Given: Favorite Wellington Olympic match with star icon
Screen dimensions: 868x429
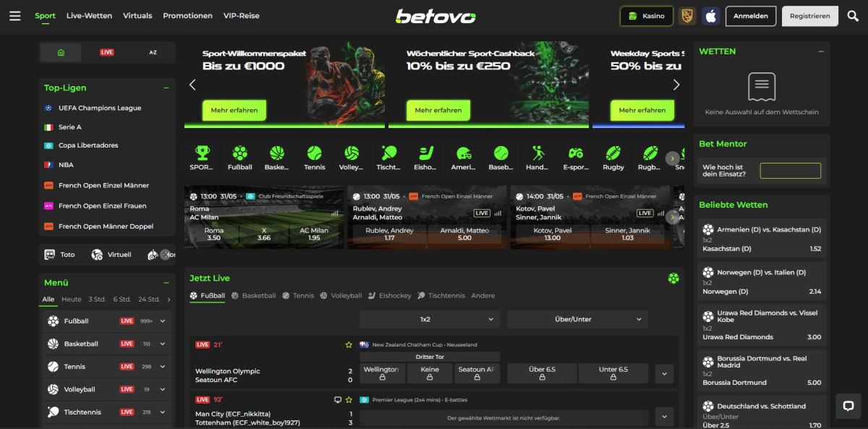Looking at the screenshot, I should (x=349, y=345).
